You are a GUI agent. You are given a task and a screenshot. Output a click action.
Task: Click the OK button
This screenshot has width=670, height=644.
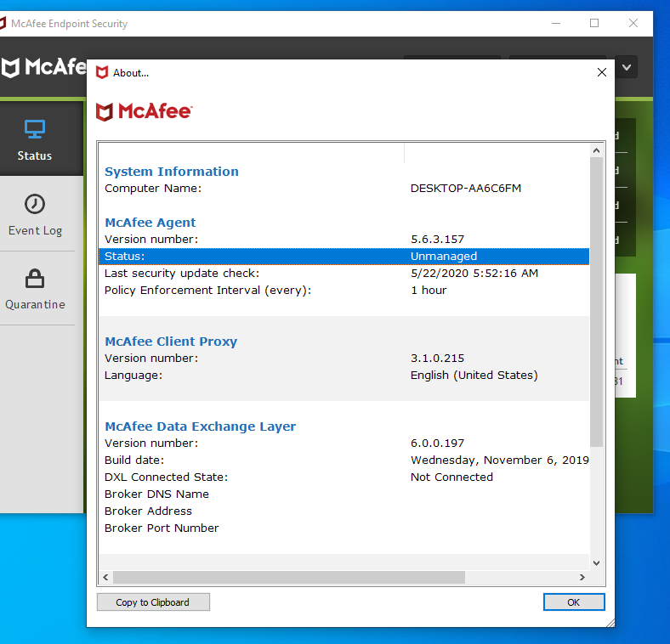(x=574, y=602)
